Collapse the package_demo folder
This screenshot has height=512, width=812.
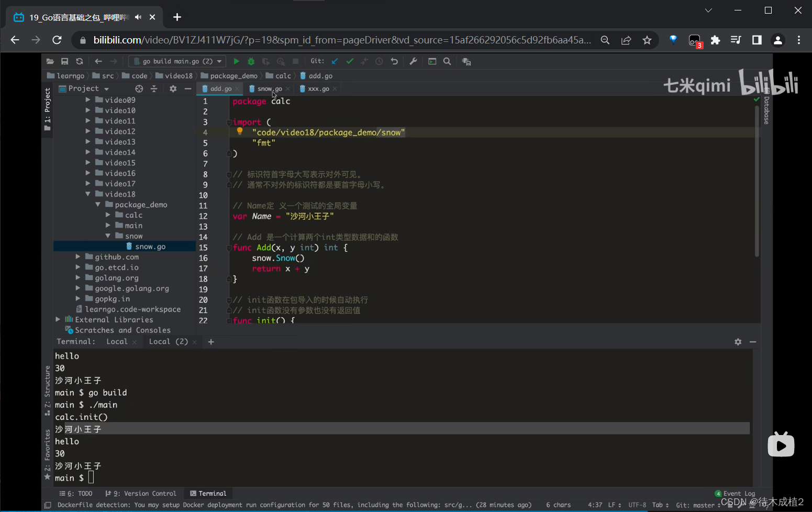98,204
